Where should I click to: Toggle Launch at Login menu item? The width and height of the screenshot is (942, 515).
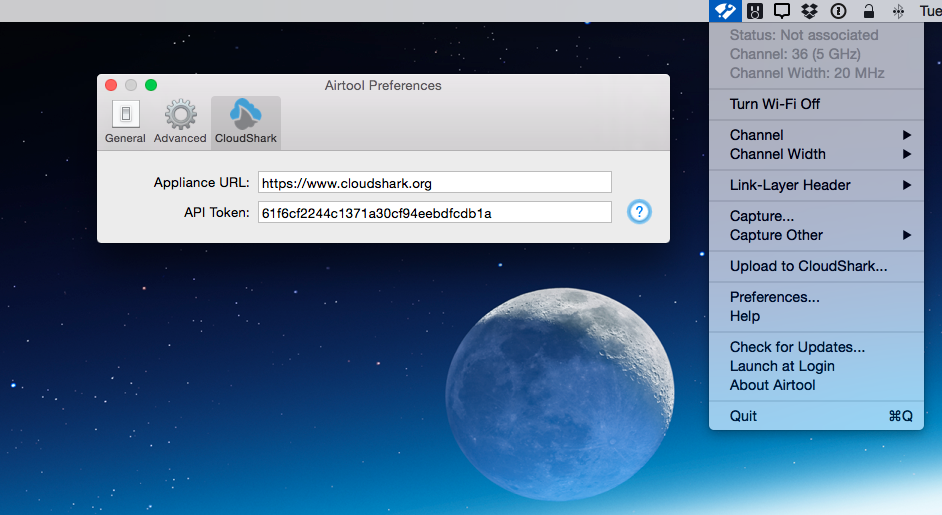tap(816, 366)
